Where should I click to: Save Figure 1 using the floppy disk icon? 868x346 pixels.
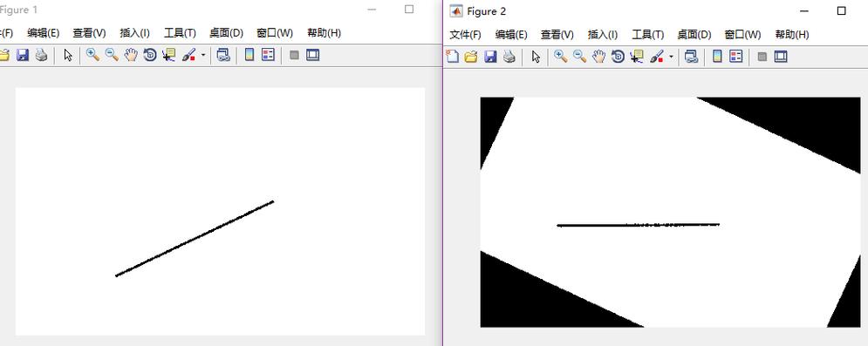[x=23, y=55]
